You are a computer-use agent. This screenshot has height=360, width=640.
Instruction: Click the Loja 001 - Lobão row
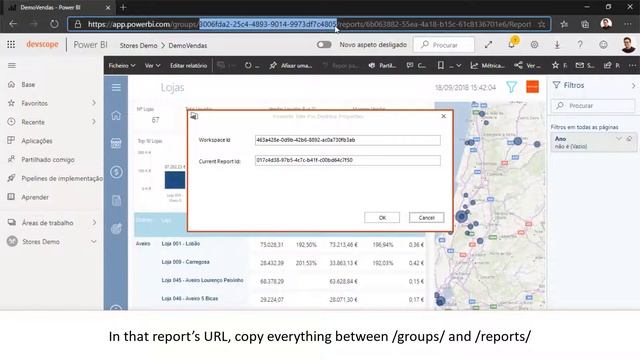tap(280, 244)
